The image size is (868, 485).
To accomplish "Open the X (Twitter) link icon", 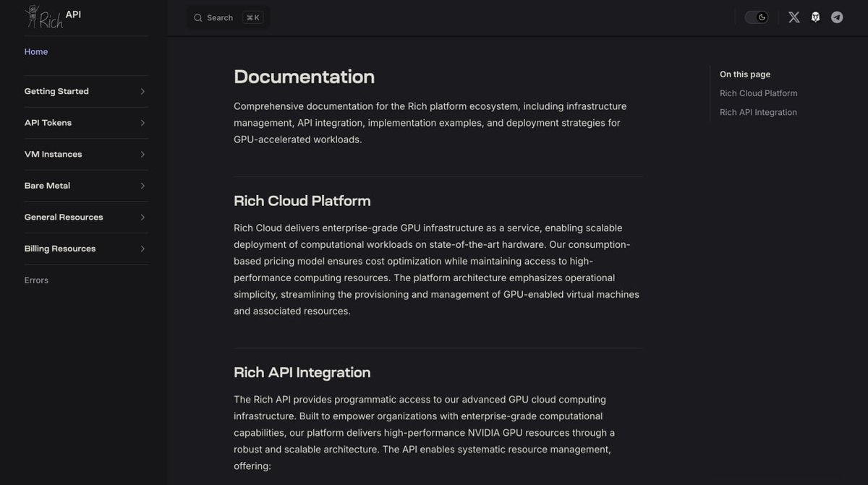I will coord(793,17).
